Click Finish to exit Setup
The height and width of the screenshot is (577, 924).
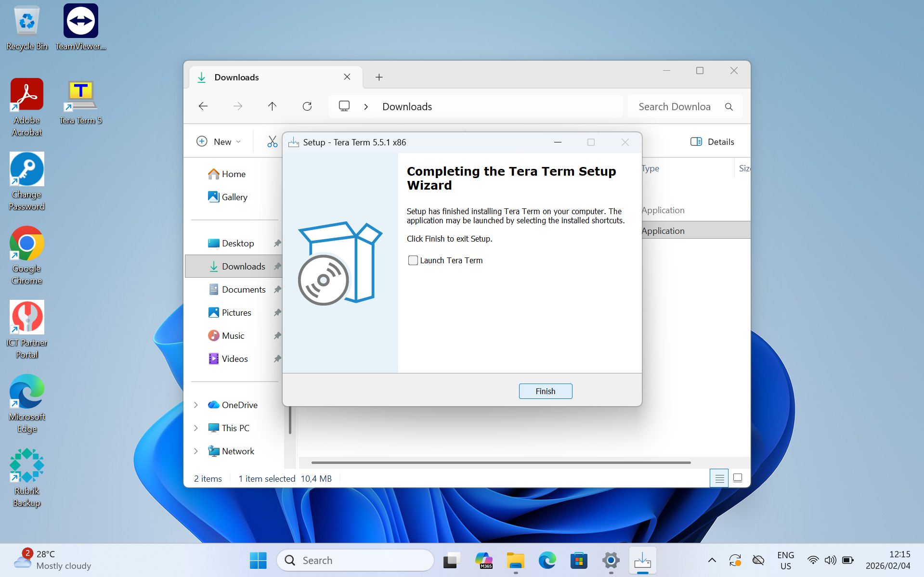coord(545,391)
